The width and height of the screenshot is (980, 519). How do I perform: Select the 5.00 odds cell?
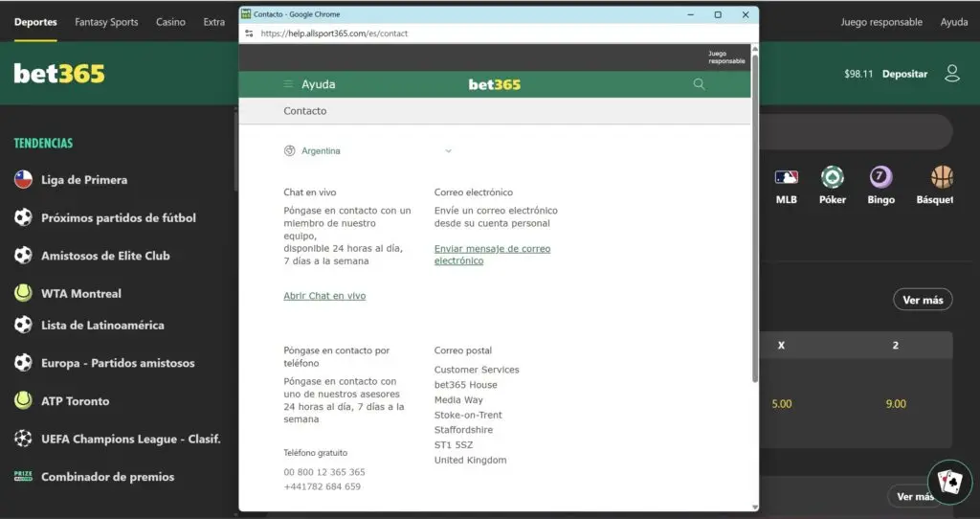(x=781, y=404)
